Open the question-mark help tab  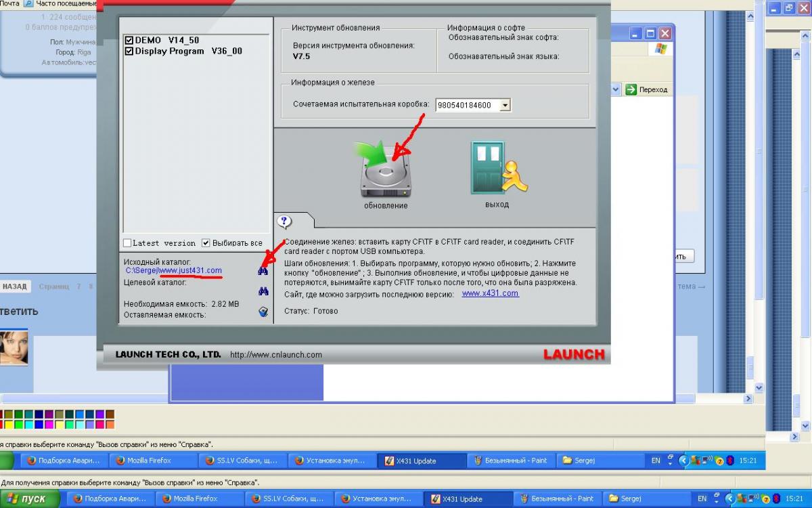pyautogui.click(x=284, y=221)
